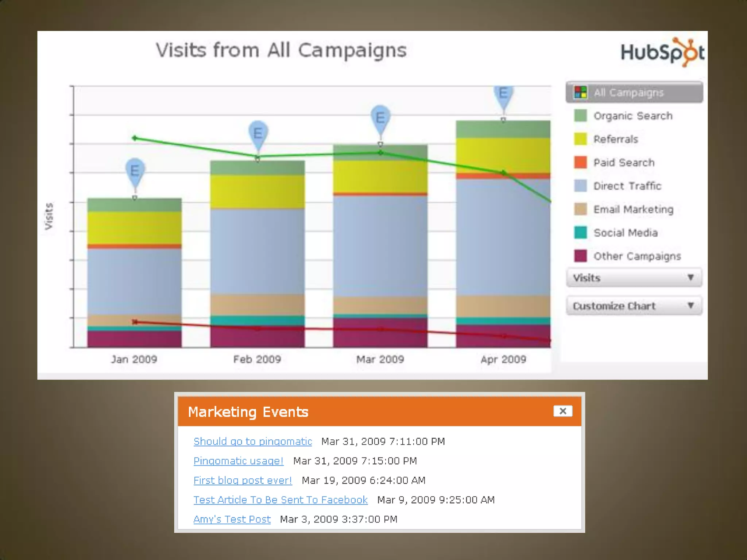Click the HubSpot logo
Image resolution: width=747 pixels, height=560 pixels.
click(x=662, y=52)
